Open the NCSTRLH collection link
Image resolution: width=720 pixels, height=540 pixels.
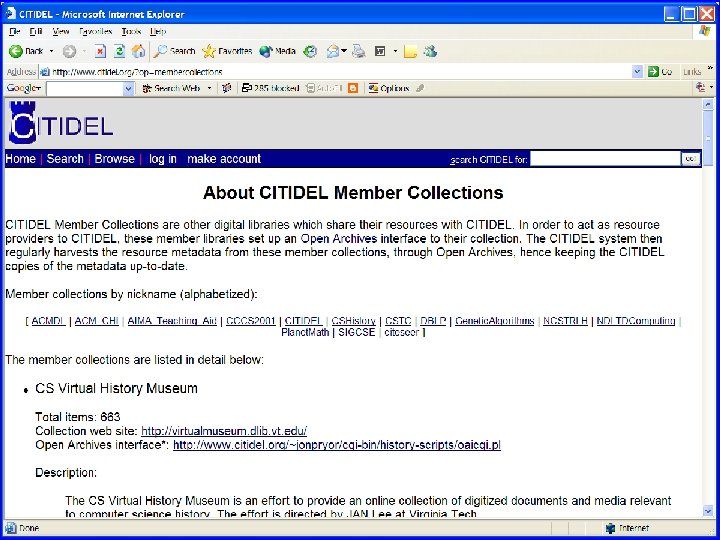click(x=565, y=321)
